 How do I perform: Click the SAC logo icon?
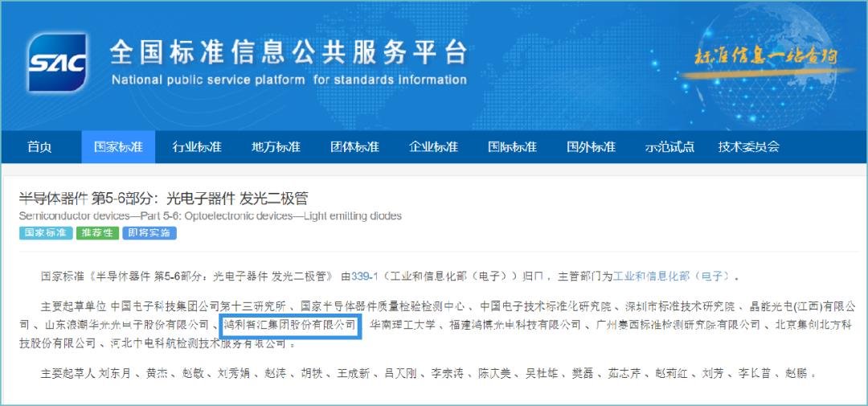(57, 62)
